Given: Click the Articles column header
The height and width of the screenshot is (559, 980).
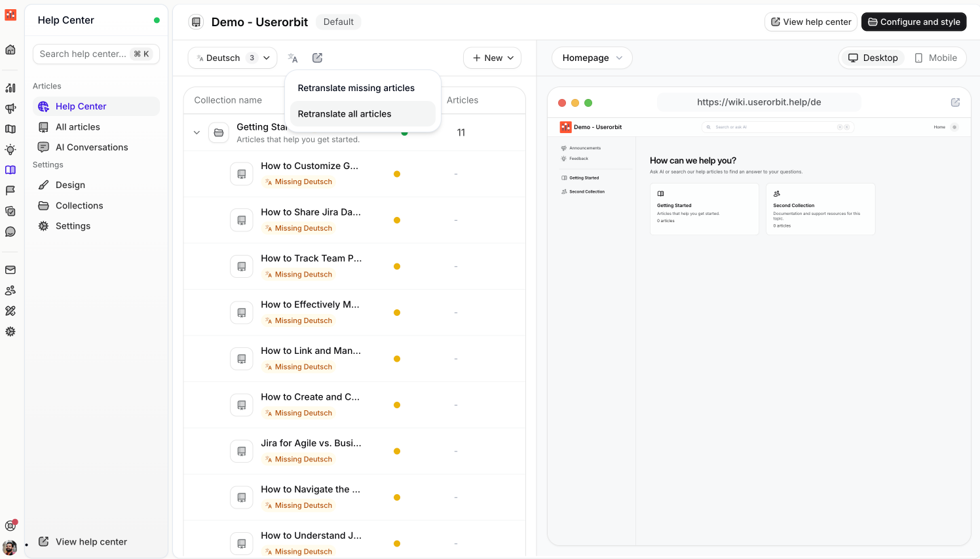Looking at the screenshot, I should [x=462, y=100].
